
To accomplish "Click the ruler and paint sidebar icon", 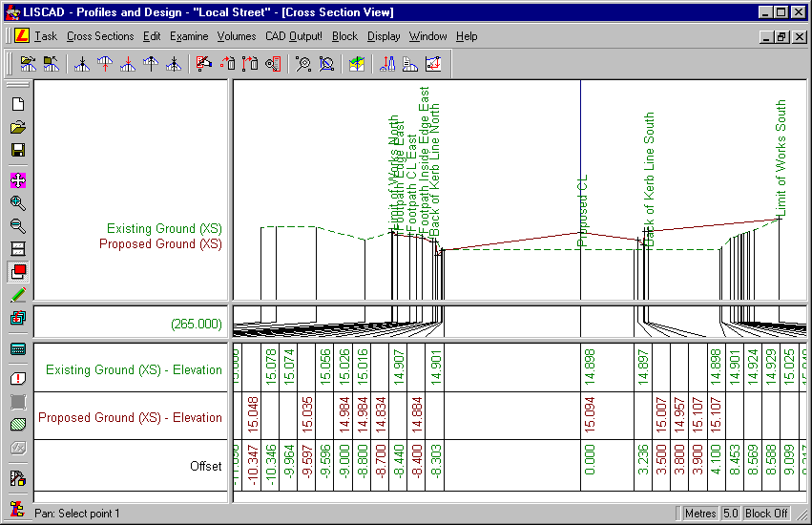I will point(18,478).
